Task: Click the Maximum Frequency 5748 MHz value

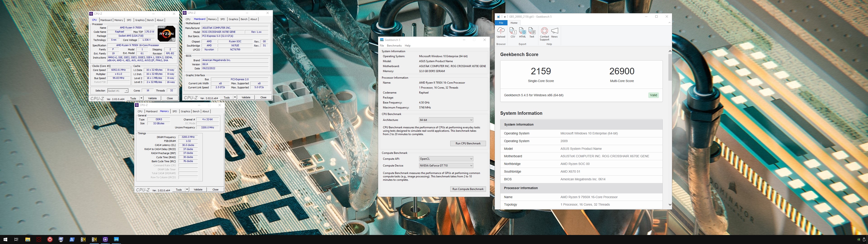Action: click(x=425, y=108)
